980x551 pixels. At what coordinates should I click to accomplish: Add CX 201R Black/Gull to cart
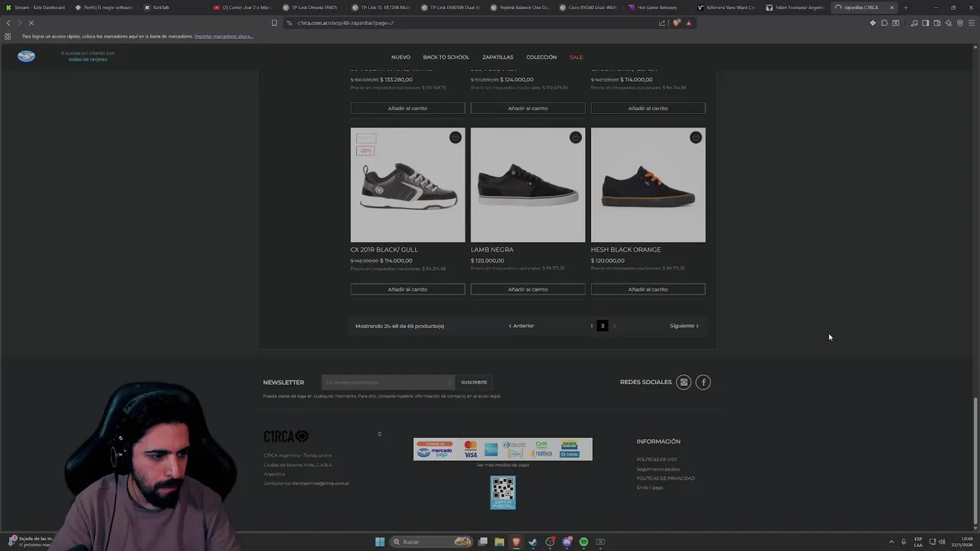pos(407,289)
